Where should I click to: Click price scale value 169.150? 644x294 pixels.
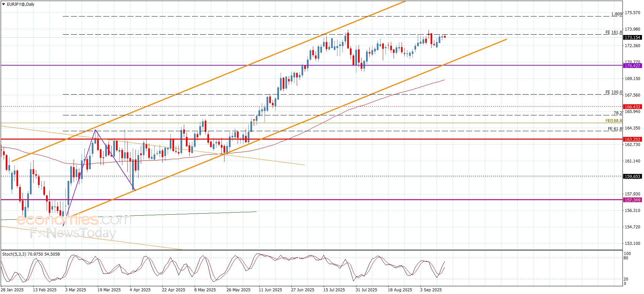632,79
